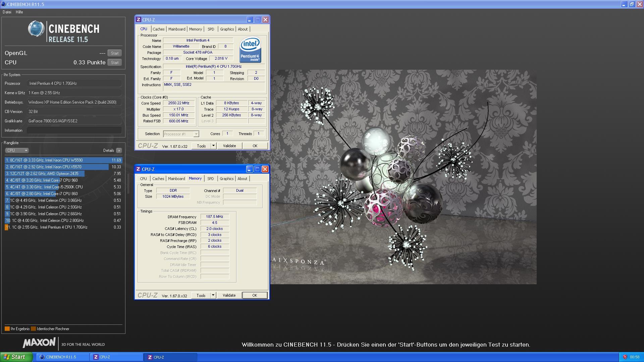The width and height of the screenshot is (644, 362).
Task: Start the OpenGL benchmark test
Action: pos(115,53)
